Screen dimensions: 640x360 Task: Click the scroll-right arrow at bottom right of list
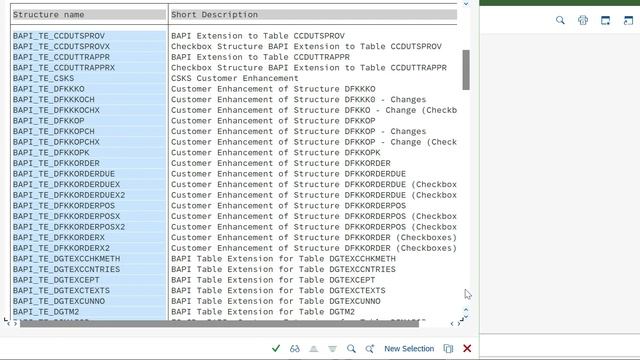click(459, 324)
